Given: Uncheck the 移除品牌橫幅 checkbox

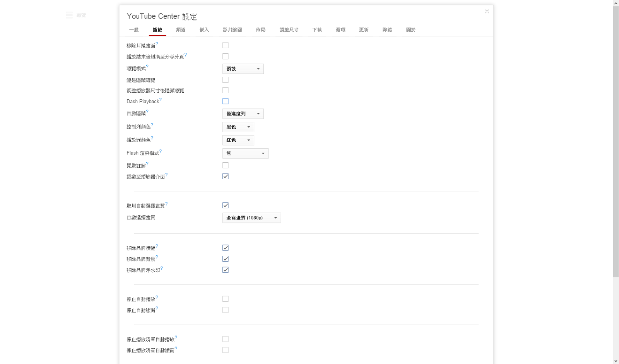Looking at the screenshot, I should (226, 248).
